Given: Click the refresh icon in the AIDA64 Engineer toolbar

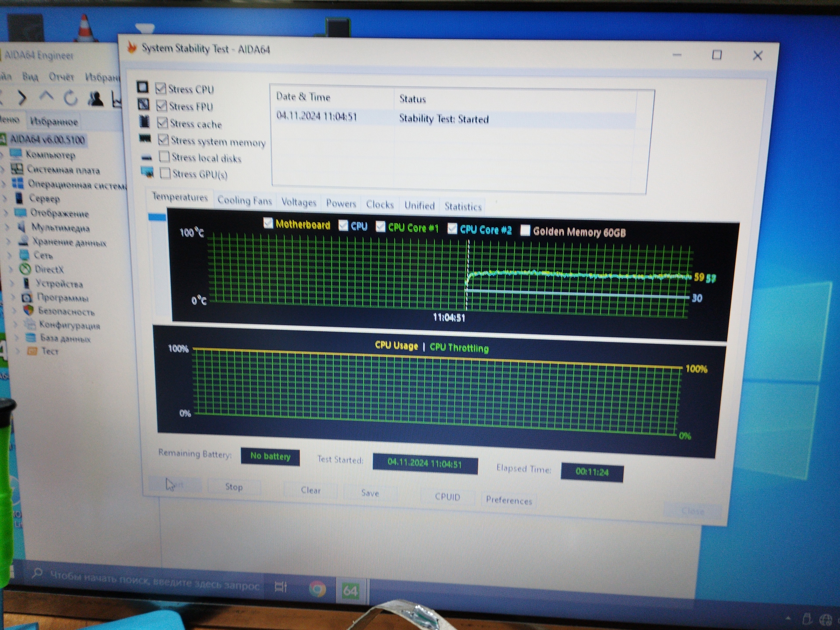Looking at the screenshot, I should click(x=71, y=98).
